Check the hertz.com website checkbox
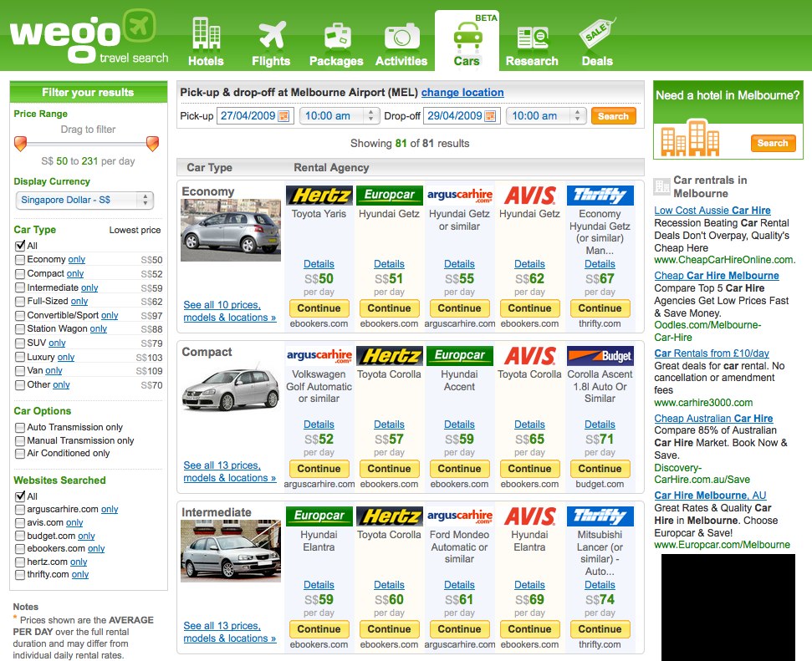Screen dimensions: 812x661 [x=20, y=562]
